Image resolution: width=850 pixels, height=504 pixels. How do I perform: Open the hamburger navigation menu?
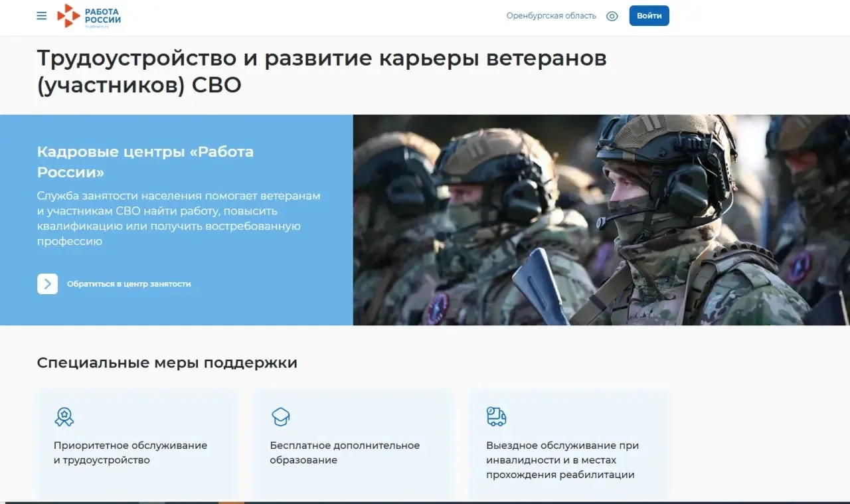(x=42, y=16)
